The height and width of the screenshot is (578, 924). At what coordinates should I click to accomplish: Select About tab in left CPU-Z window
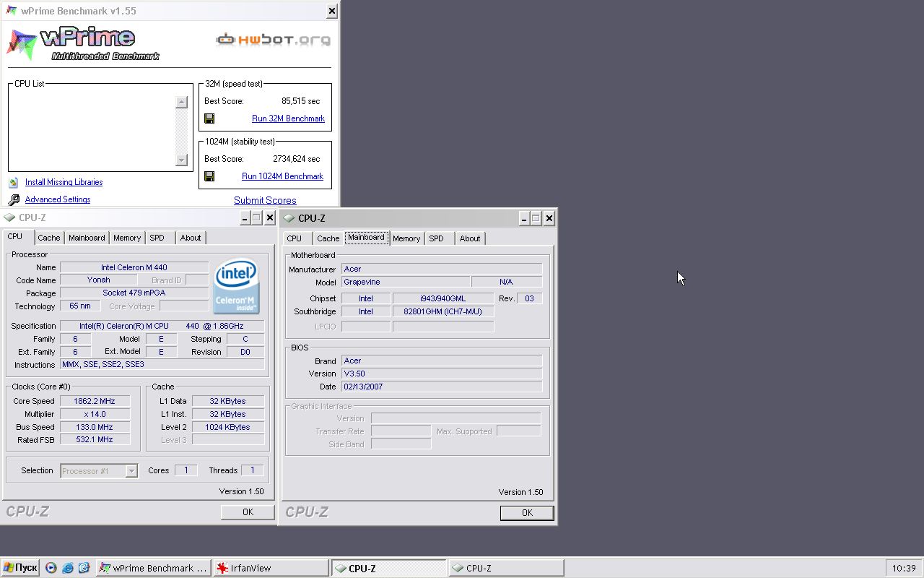point(191,238)
